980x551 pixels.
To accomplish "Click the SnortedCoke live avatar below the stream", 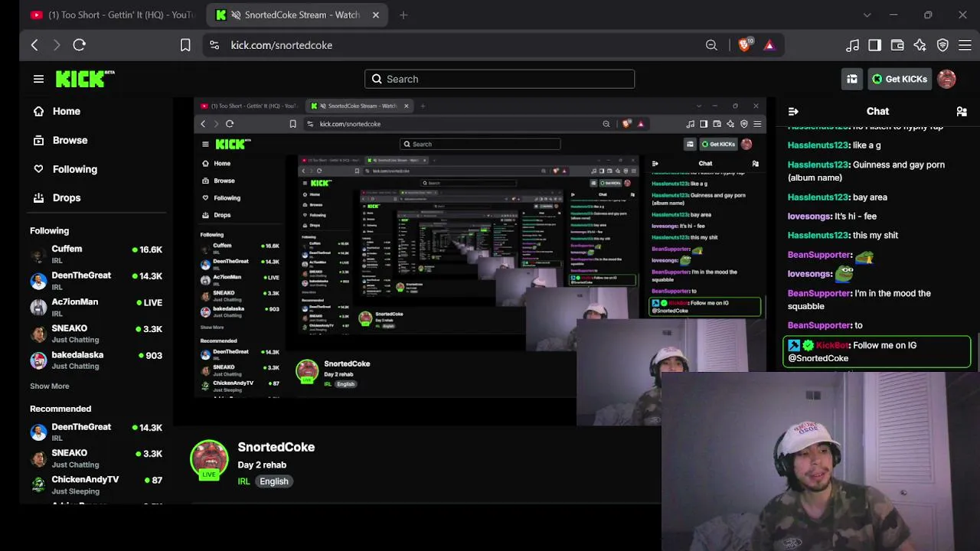I will tap(209, 459).
